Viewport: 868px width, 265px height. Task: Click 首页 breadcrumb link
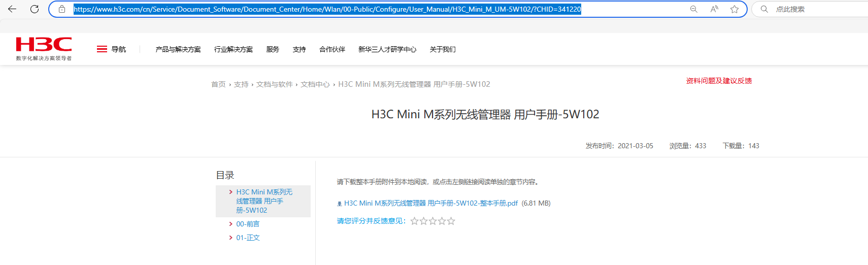pyautogui.click(x=218, y=84)
